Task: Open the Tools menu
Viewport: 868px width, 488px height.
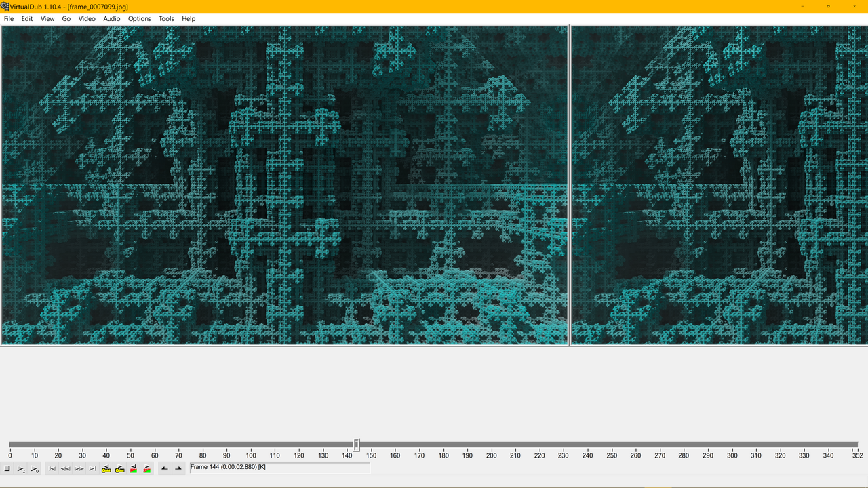Action: [166, 19]
